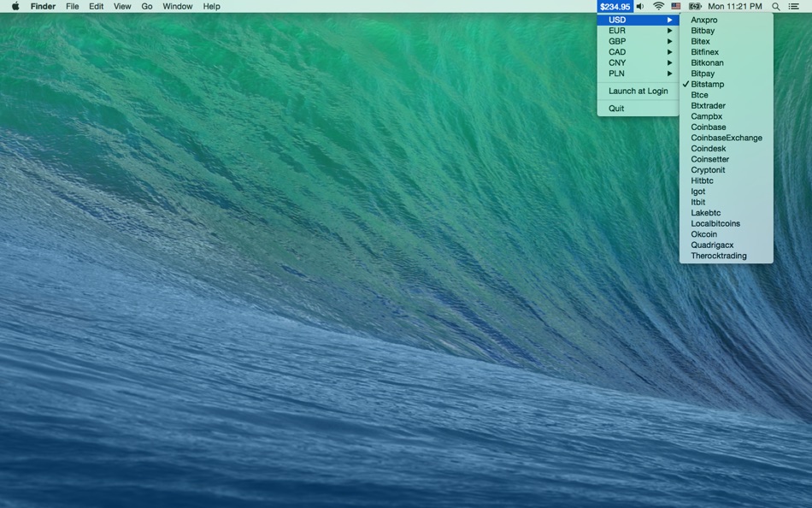Expand the CAD currency submenu
The height and width of the screenshot is (508, 812).
[x=638, y=52]
